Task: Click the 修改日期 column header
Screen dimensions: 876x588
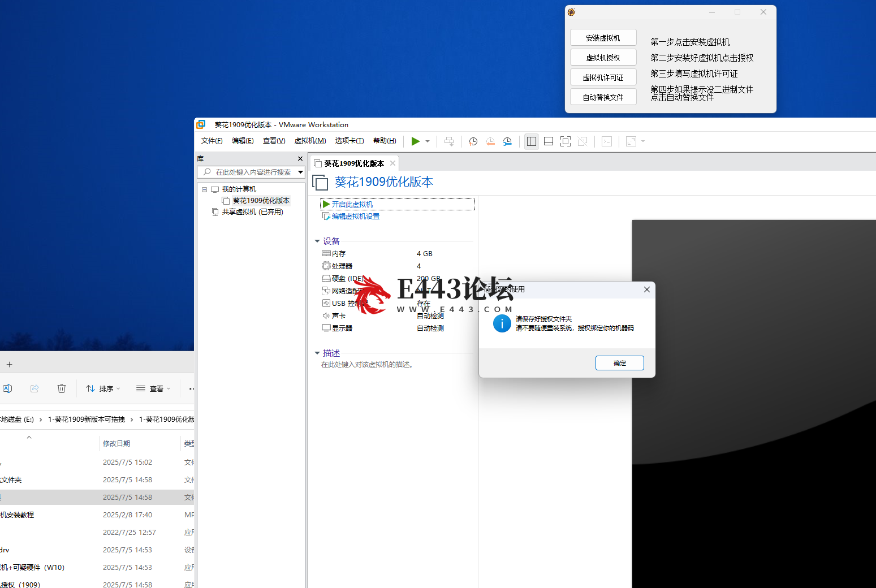Action: pos(116,444)
